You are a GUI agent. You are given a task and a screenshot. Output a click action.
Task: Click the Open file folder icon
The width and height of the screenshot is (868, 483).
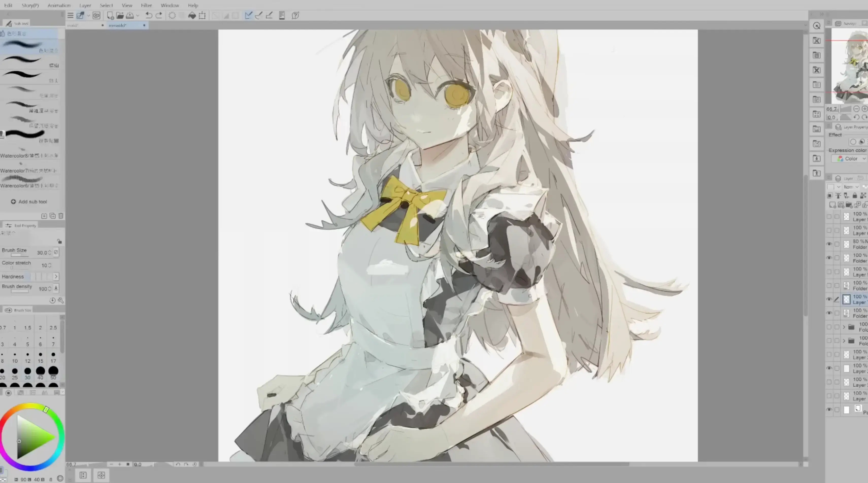tap(120, 15)
